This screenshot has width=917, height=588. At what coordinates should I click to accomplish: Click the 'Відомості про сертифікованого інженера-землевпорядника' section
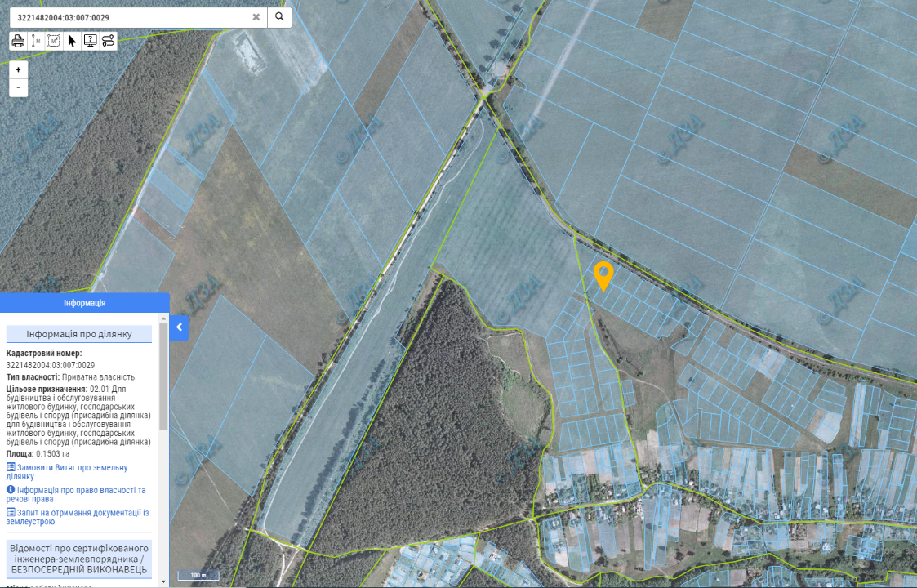tap(79, 559)
